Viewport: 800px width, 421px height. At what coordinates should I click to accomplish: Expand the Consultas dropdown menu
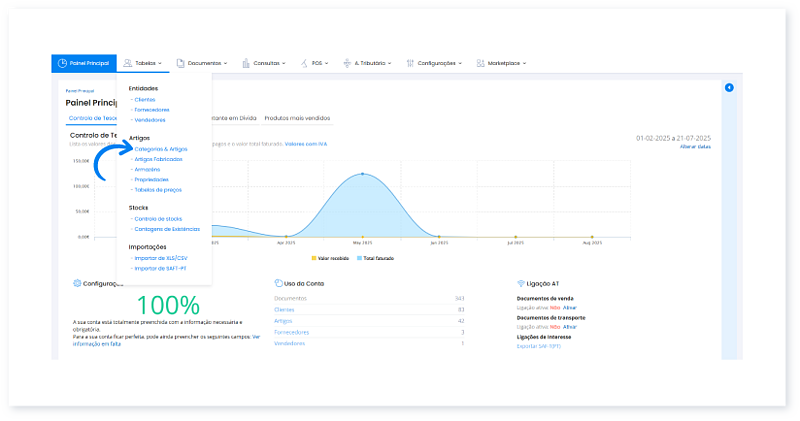268,63
